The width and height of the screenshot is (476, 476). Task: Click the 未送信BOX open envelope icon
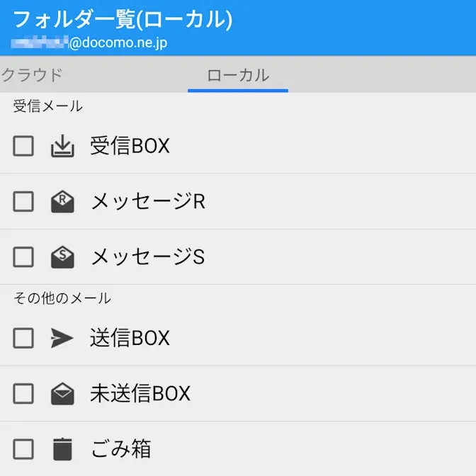coord(62,393)
